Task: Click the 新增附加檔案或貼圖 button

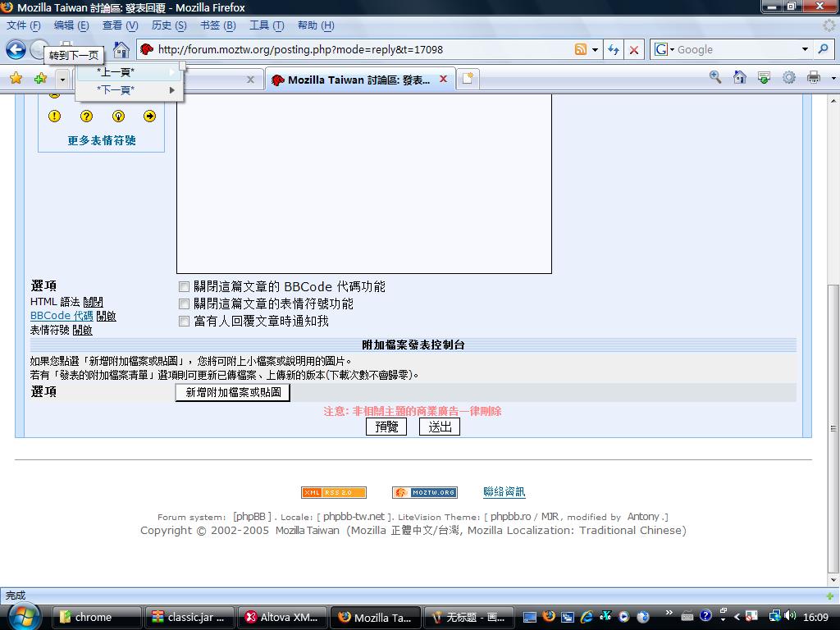Action: pyautogui.click(x=233, y=393)
